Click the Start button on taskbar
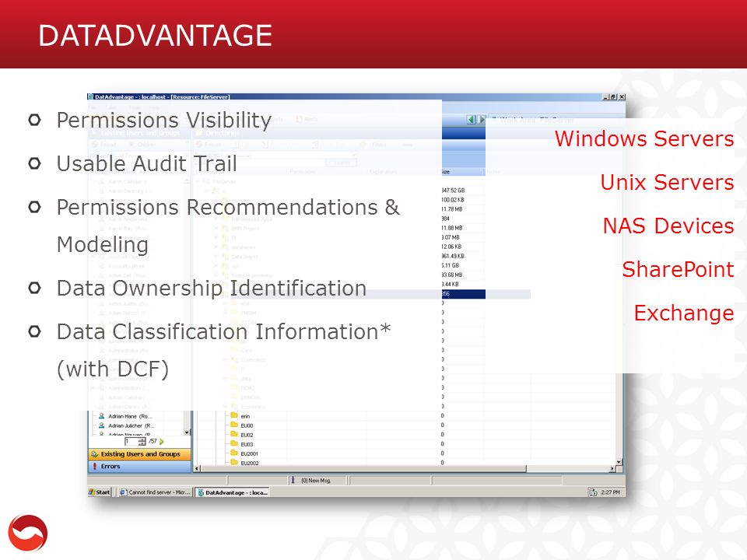This screenshot has height=560, width=747. pyautogui.click(x=100, y=492)
